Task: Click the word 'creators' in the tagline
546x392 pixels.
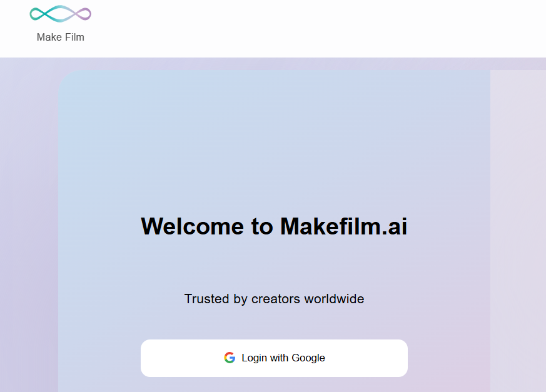Action: [276, 299]
